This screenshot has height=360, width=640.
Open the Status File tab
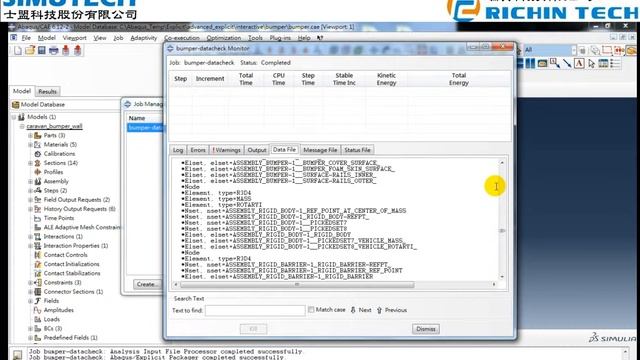point(357,150)
